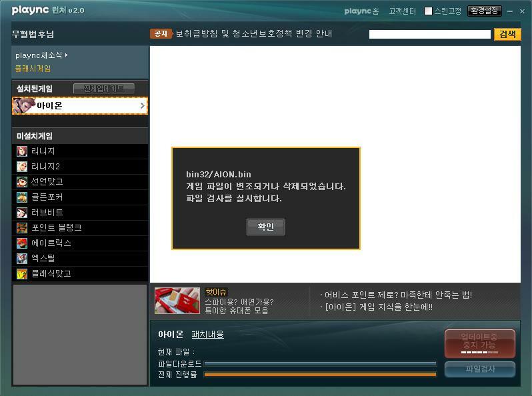
Task: Click the 골든포커 game icon
Action: [22, 197]
